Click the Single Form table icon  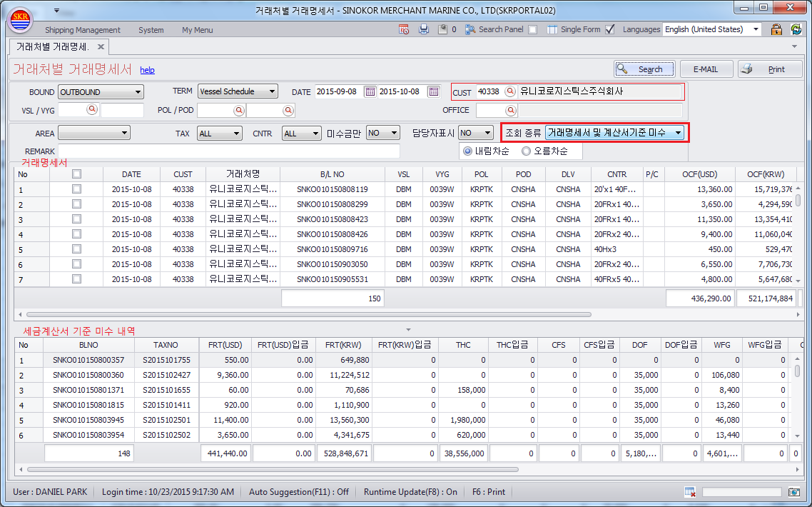coord(552,29)
